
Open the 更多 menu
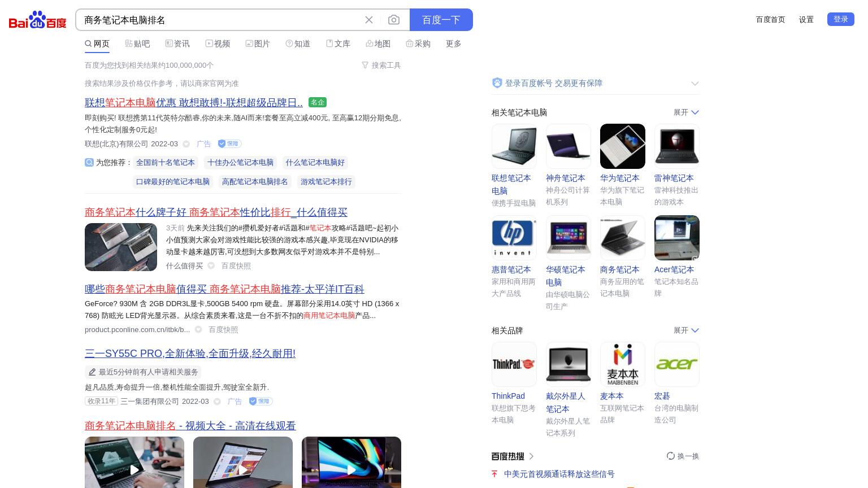tap(454, 43)
